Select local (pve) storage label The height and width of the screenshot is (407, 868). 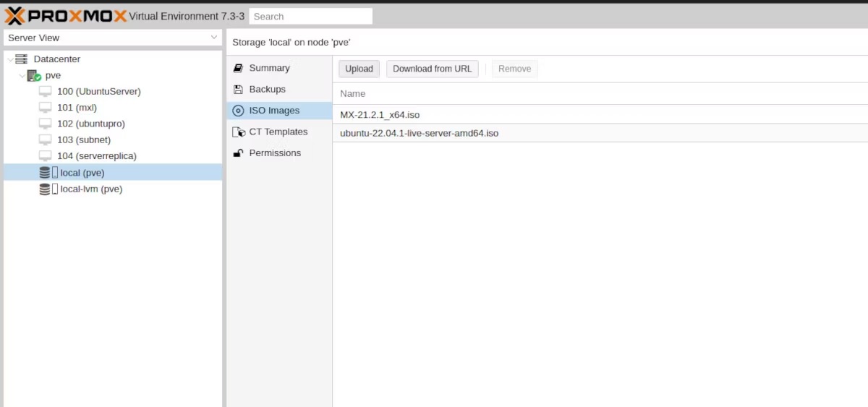tap(82, 173)
